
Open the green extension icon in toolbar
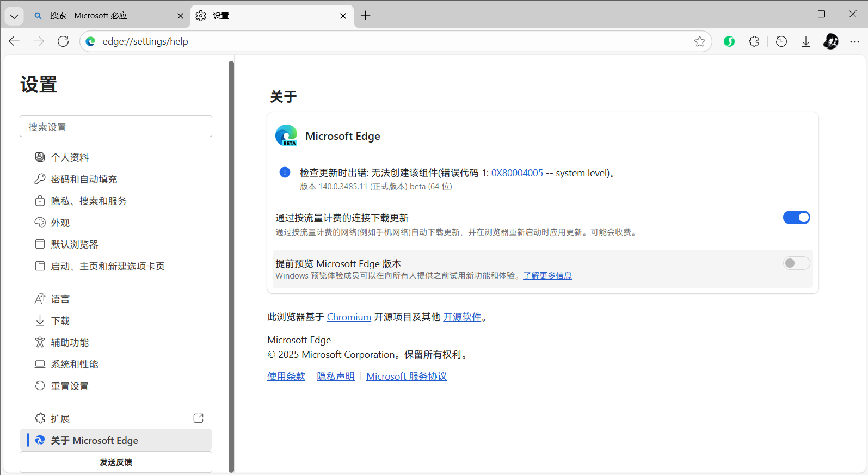pos(729,41)
